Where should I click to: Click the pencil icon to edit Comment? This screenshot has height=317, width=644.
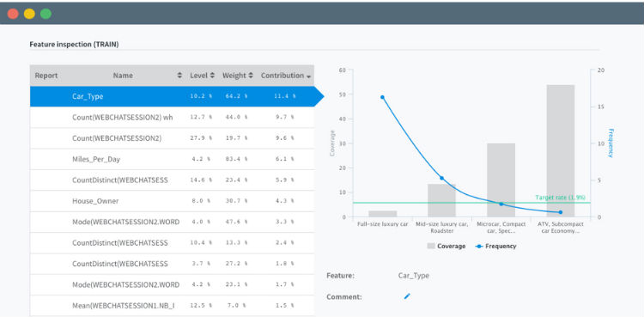tap(407, 296)
